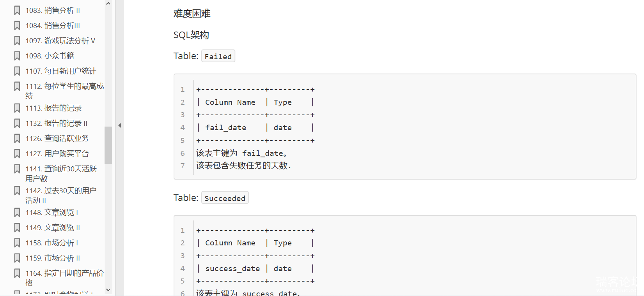Click bookmark icon next to 1098. 小众书籍

pos(17,56)
